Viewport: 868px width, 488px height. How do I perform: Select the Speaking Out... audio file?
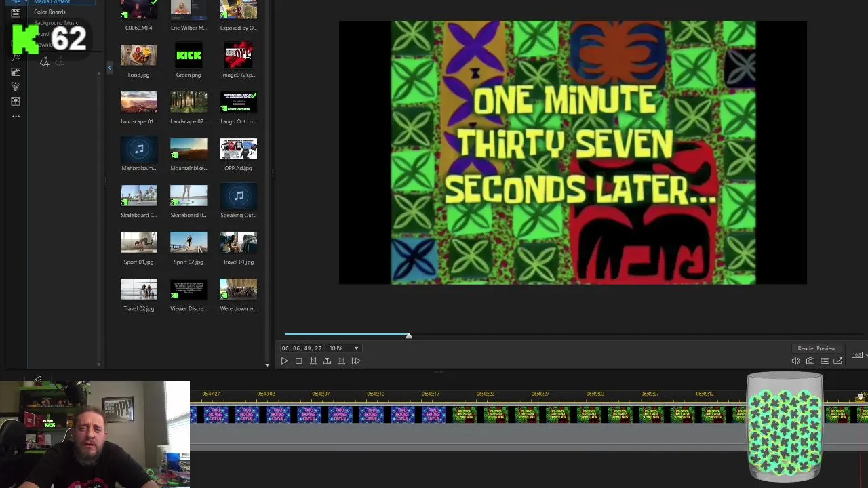[239, 196]
